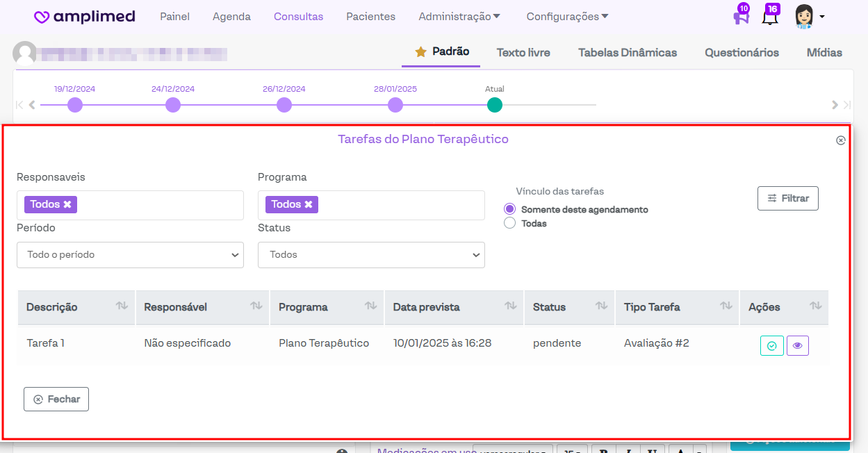View Tarefa 1 details using the eye icon

(797, 345)
